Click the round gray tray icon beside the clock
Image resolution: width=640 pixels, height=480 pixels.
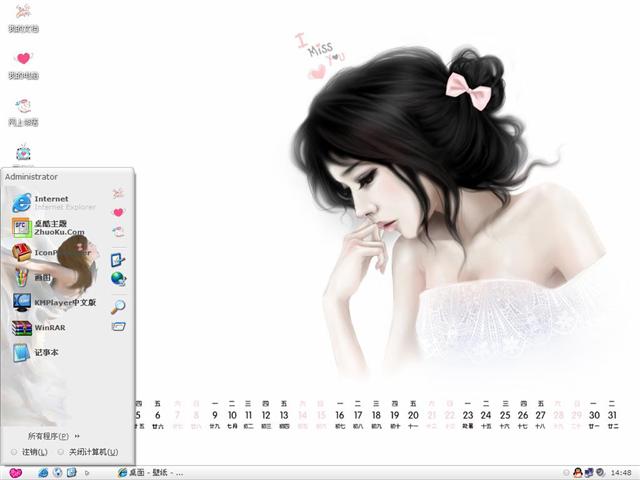click(x=600, y=473)
